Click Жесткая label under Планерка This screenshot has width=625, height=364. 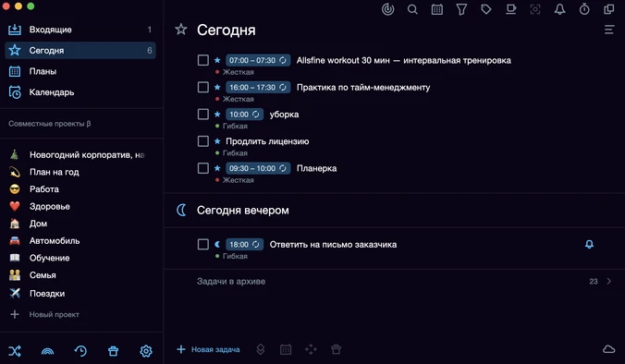tap(238, 180)
